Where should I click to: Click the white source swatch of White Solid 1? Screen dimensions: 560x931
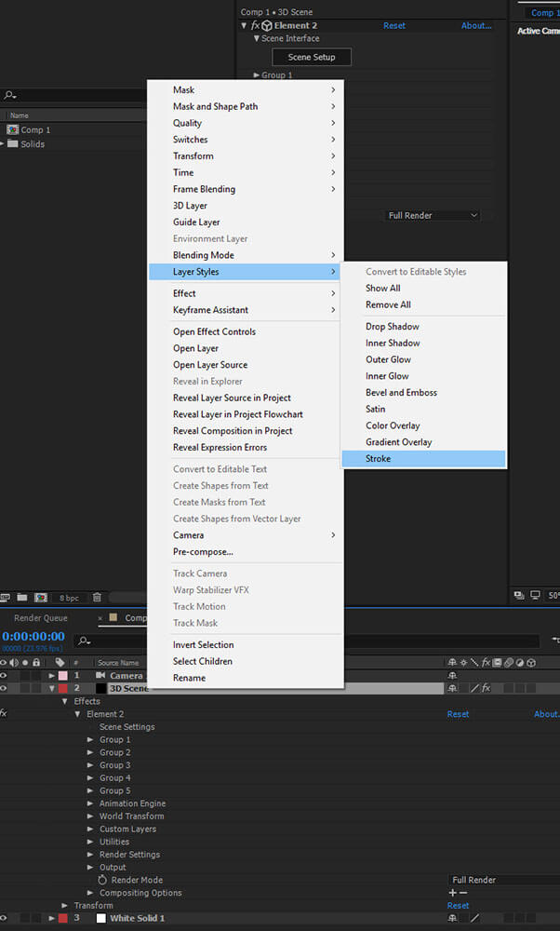click(x=100, y=918)
